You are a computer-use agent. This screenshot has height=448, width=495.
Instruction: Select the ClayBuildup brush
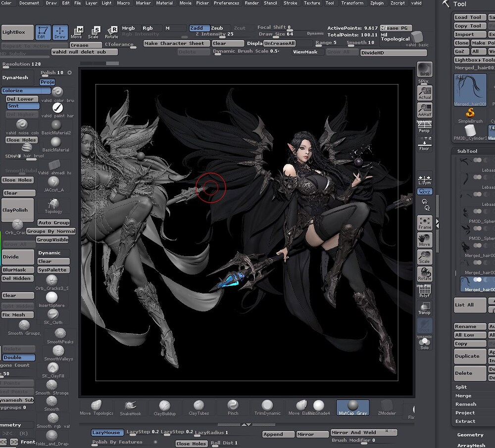164,408
